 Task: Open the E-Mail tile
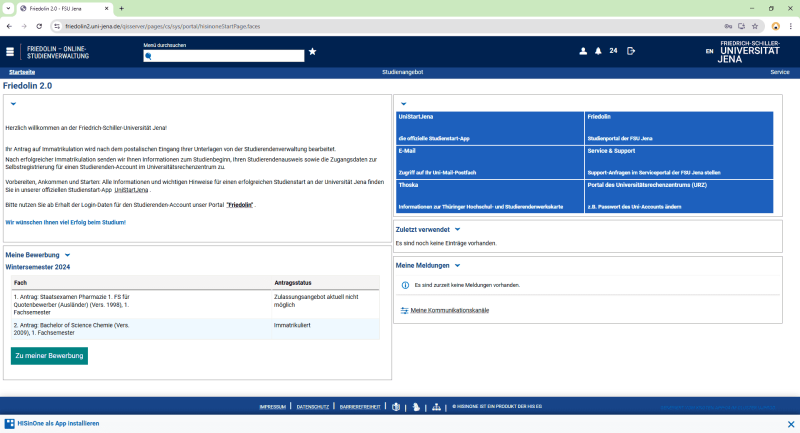490,162
